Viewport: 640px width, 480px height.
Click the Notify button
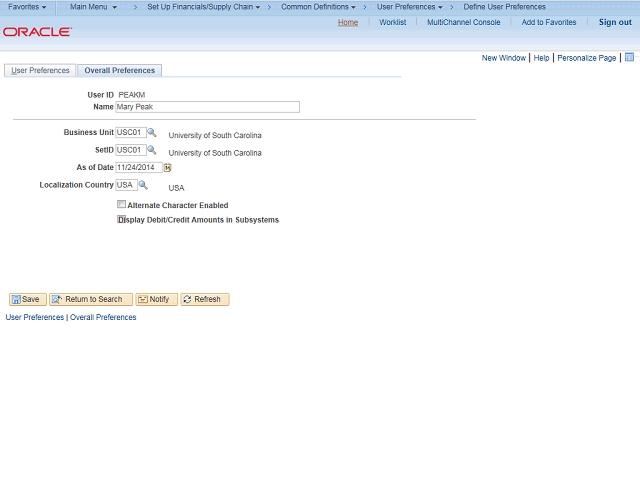tap(156, 299)
